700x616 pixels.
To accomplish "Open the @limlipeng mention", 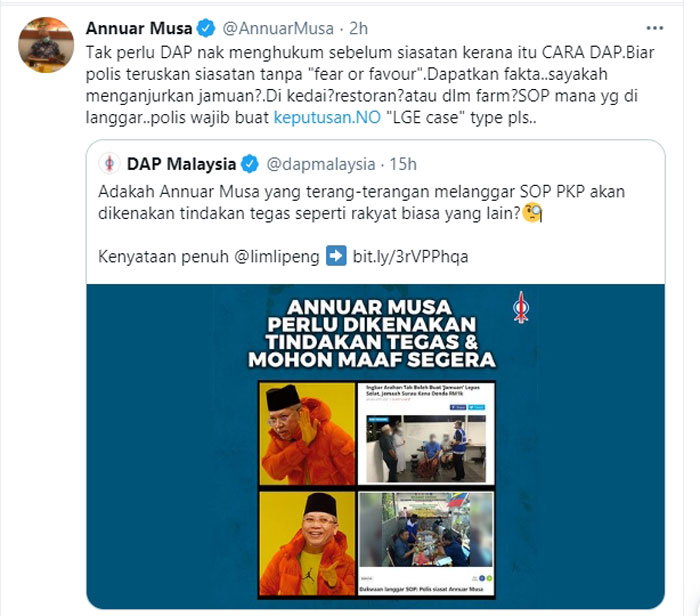I will (x=277, y=257).
